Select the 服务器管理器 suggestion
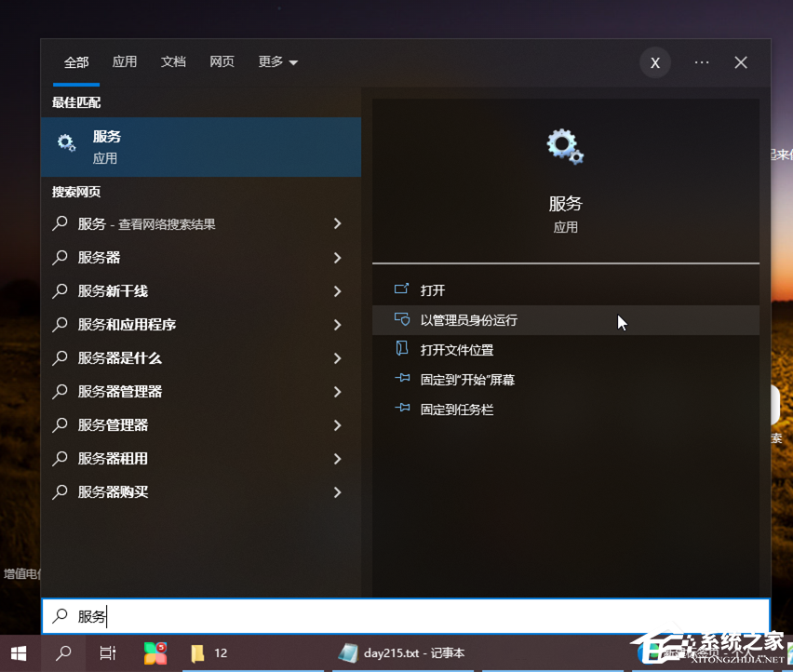The width and height of the screenshot is (793, 672). coord(201,391)
